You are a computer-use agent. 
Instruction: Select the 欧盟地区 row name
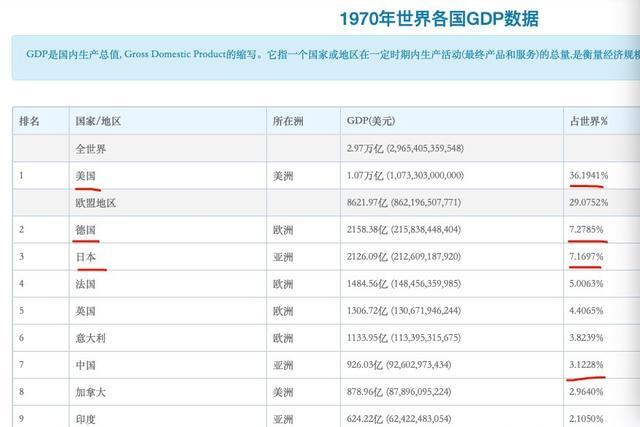click(x=96, y=203)
